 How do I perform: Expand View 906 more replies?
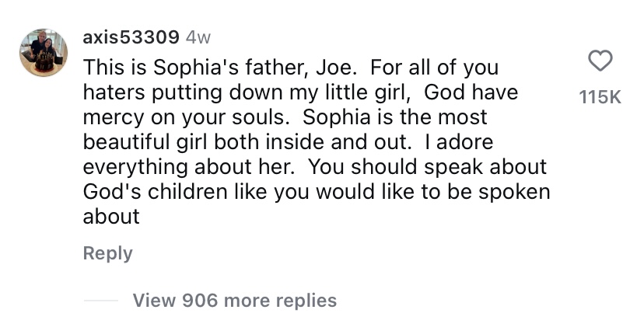[234, 300]
